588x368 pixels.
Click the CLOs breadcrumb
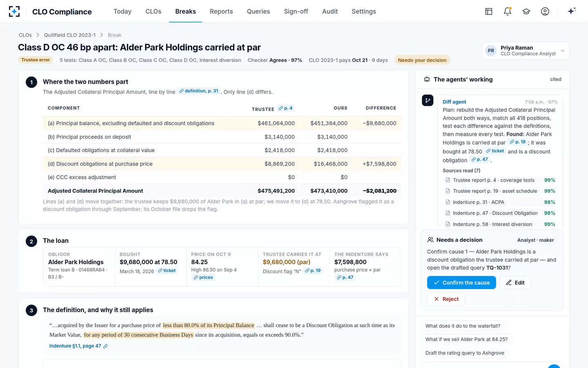pos(25,35)
